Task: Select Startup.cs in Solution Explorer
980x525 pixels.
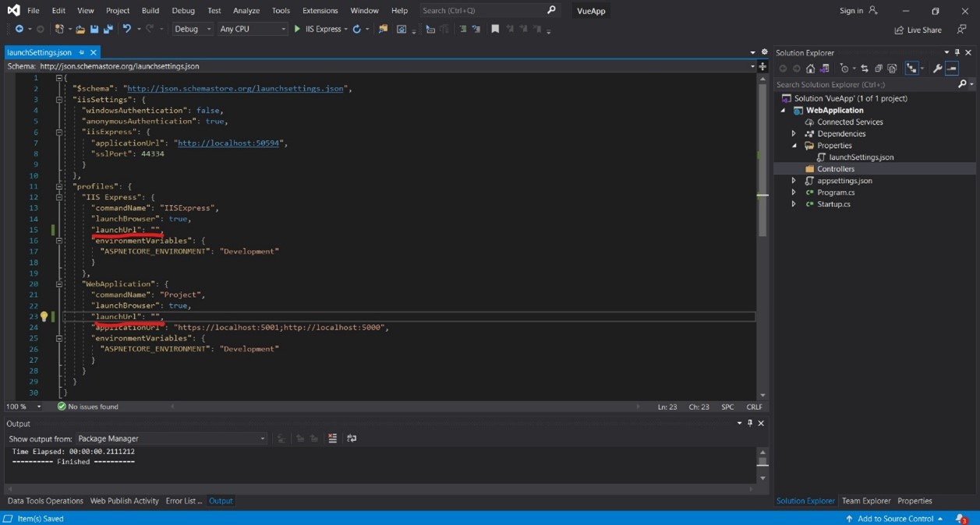Action: [x=833, y=204]
